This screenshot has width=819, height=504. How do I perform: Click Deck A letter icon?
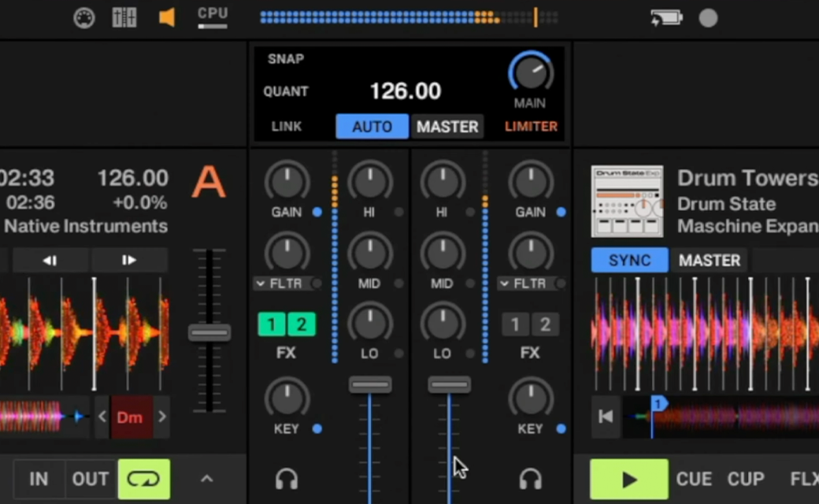[209, 182]
